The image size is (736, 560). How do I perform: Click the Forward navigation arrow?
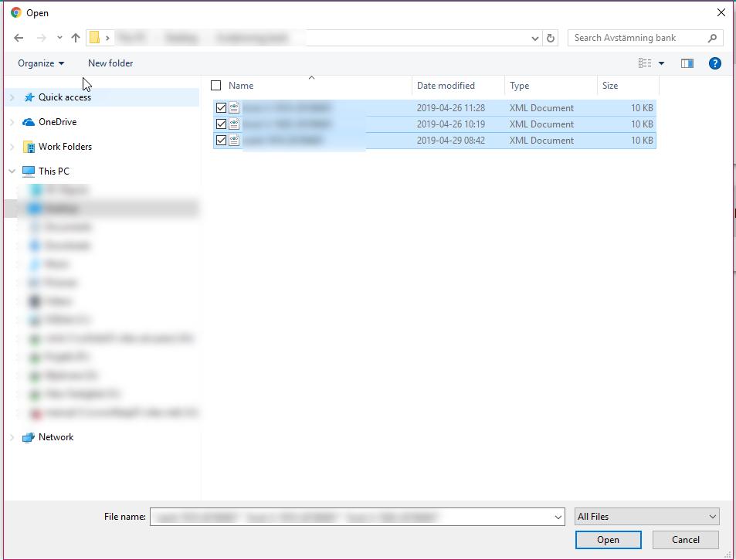(x=41, y=38)
